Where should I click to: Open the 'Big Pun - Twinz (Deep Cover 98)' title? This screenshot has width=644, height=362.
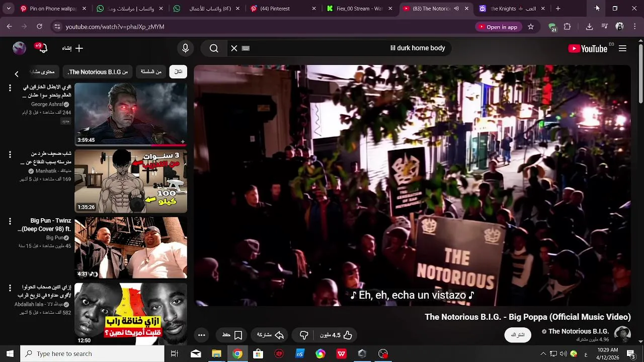[44, 225]
